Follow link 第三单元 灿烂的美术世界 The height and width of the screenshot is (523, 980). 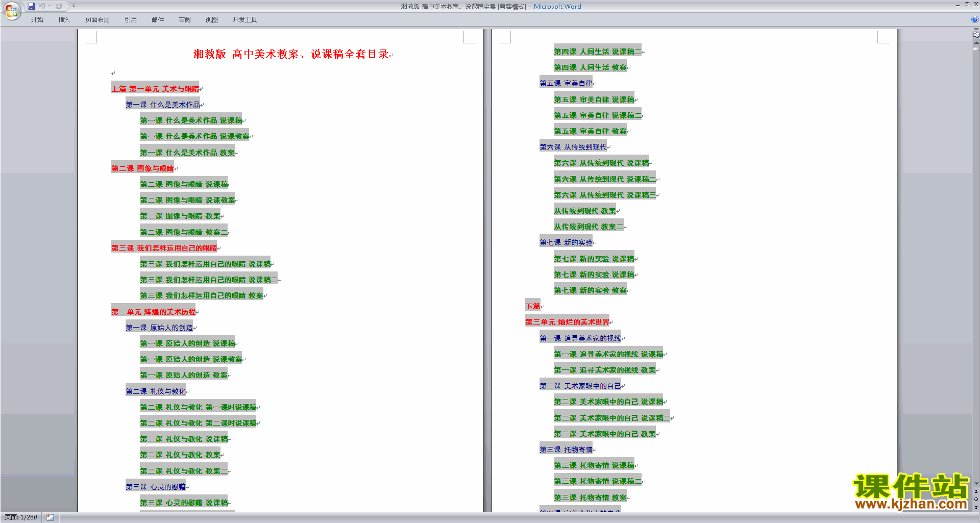pos(568,322)
